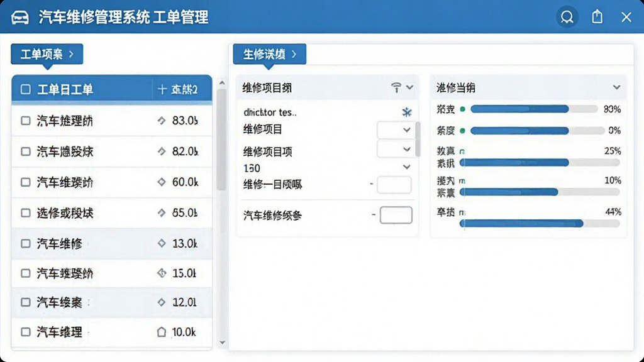This screenshot has width=644, height=362.
Task: Click the chevron on the 工单 left tab
Action: coord(71,54)
